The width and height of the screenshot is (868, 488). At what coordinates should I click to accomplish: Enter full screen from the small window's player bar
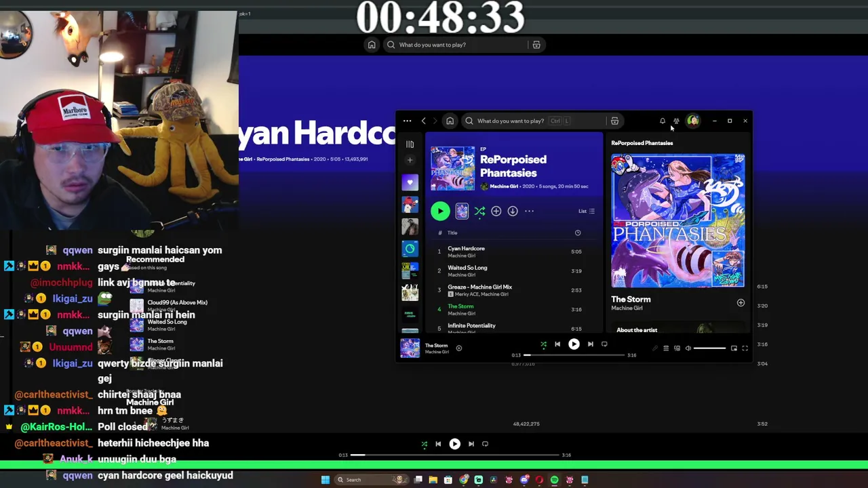pyautogui.click(x=745, y=348)
